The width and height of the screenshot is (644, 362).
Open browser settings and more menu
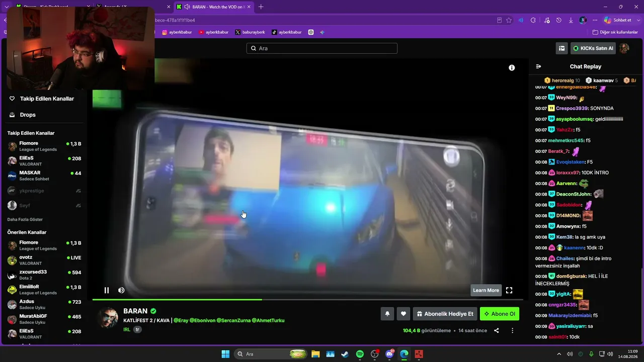pos(595,20)
